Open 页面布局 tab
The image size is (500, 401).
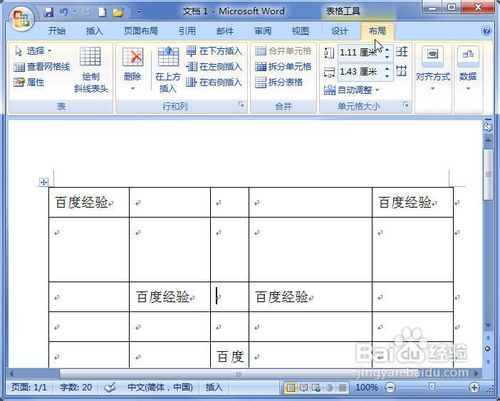click(141, 31)
